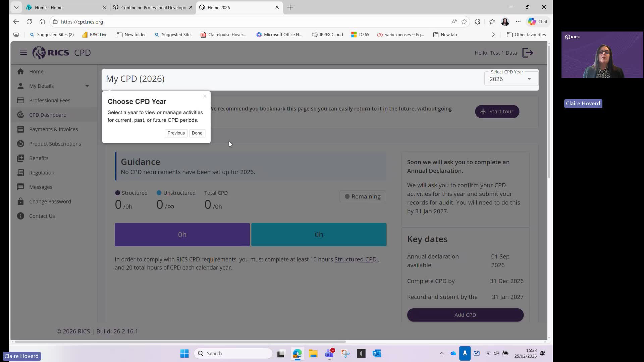Screen dimensions: 644x362
Task: Expand the browser tab search dropdown
Action: click(x=16, y=7)
